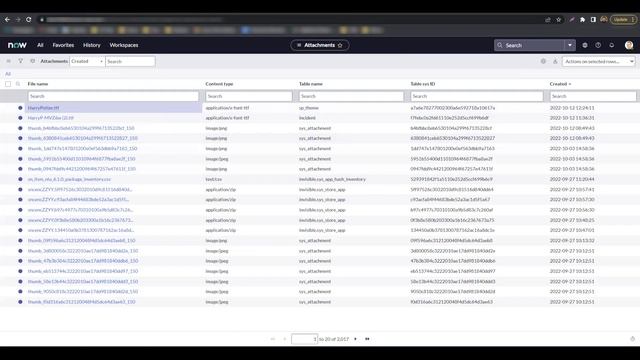Go to the previous page of results

point(284,339)
